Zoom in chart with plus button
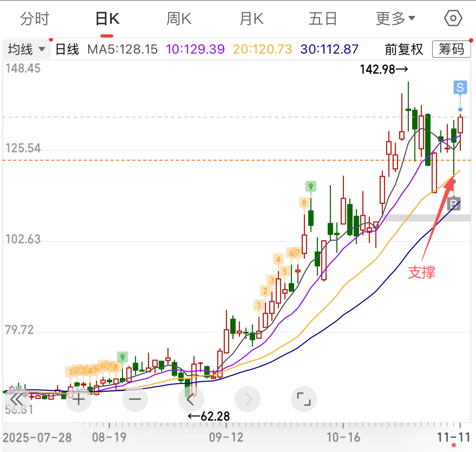The width and height of the screenshot is (476, 452). (78, 399)
